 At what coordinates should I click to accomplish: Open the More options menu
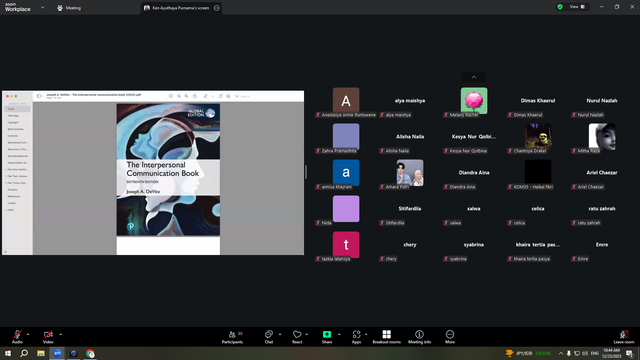(450, 337)
